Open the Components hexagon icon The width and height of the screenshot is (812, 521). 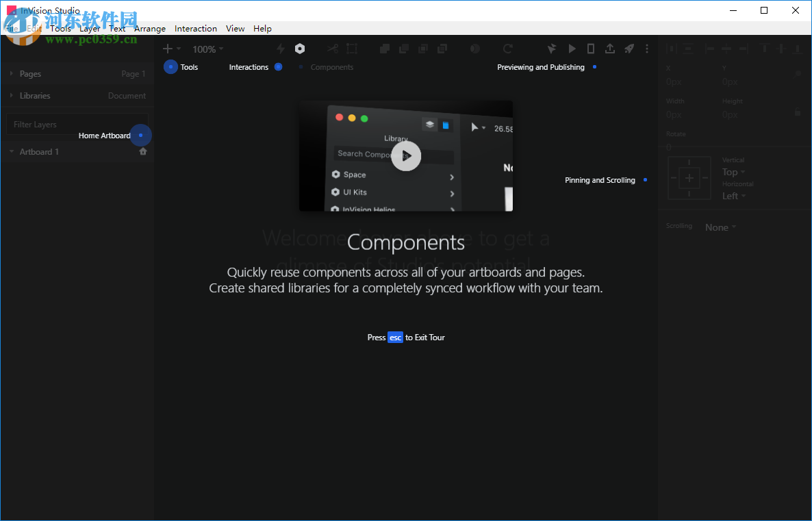coord(300,49)
